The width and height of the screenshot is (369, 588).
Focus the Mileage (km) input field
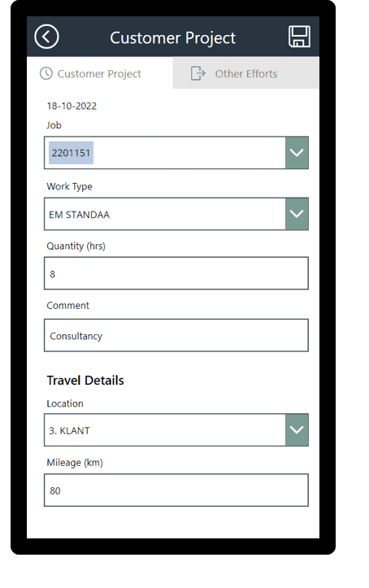tap(176, 490)
